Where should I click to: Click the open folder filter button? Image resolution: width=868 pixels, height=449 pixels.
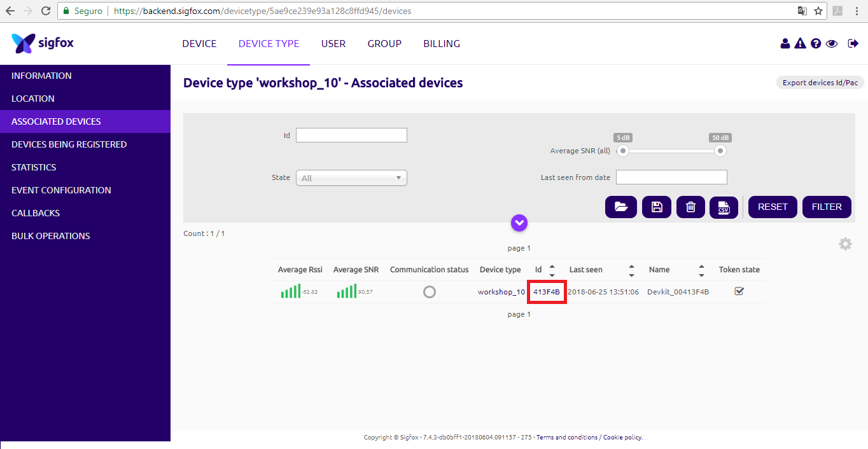click(621, 207)
